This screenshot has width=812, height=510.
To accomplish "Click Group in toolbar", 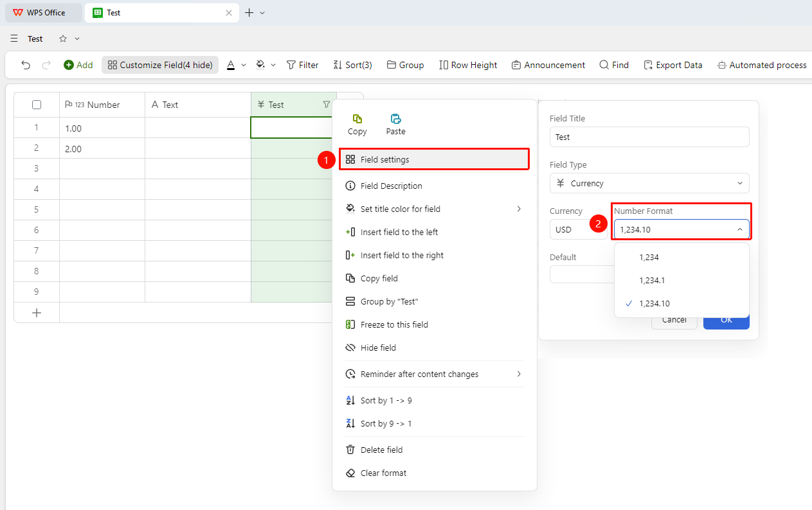I will tap(405, 65).
